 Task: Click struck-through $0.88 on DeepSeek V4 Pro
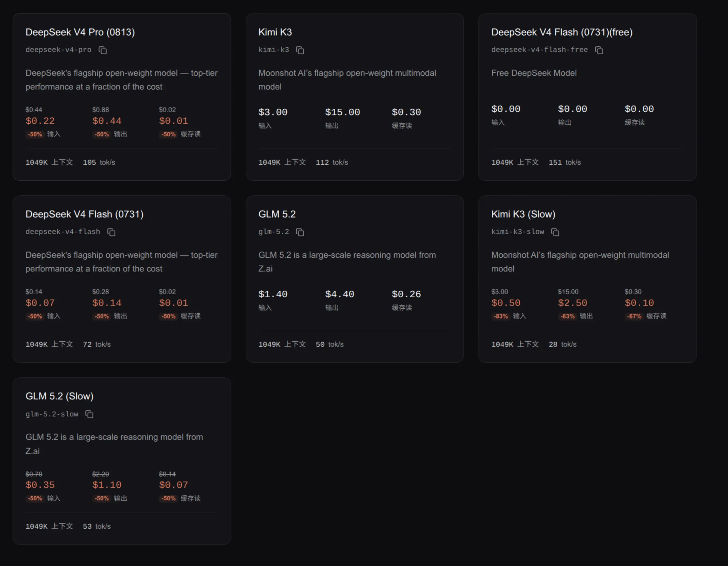pos(101,110)
